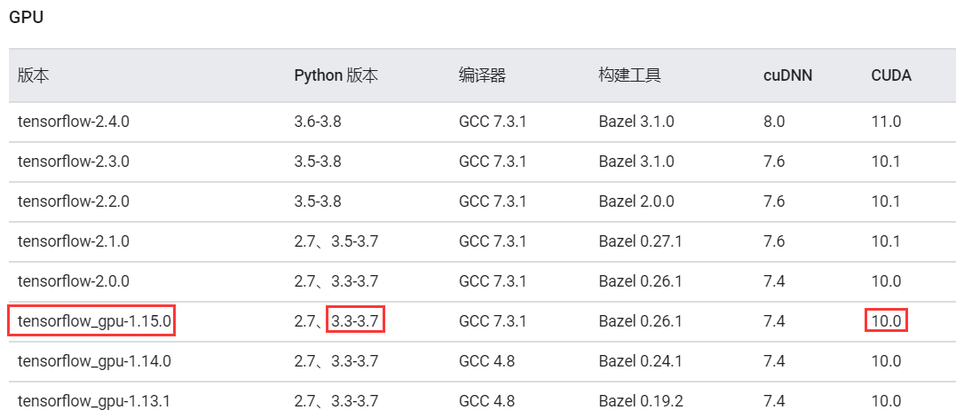Click CUDA 10.0 in tensorflow_gpu-1.13.1 row

tap(886, 400)
